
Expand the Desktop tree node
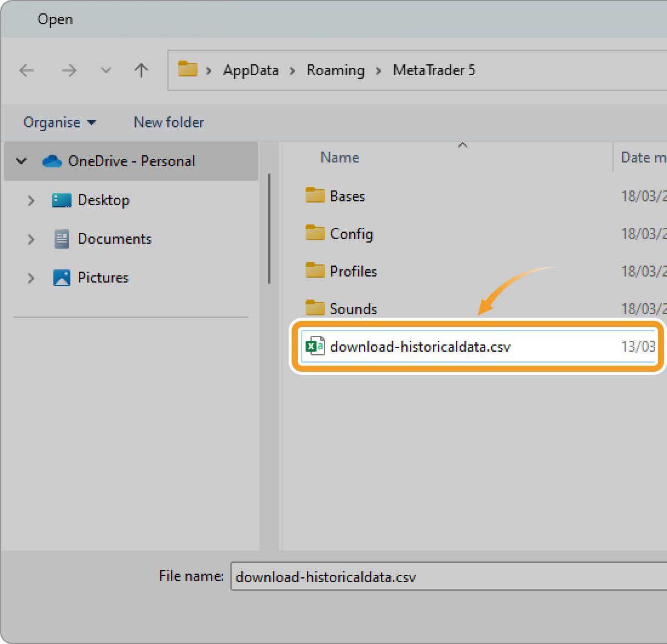point(31,200)
